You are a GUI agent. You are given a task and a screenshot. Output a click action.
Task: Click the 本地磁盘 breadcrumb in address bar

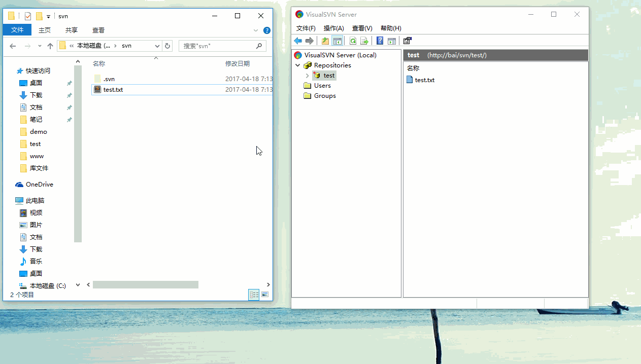click(94, 46)
